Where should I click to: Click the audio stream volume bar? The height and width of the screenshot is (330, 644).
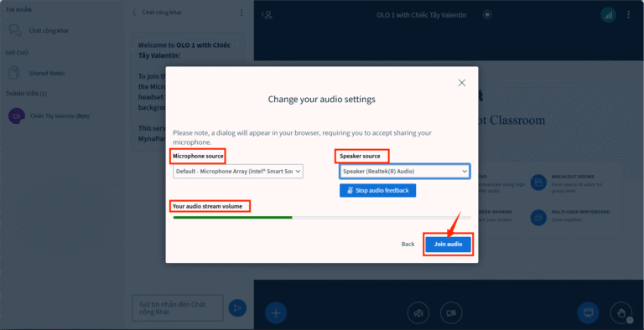pos(322,218)
